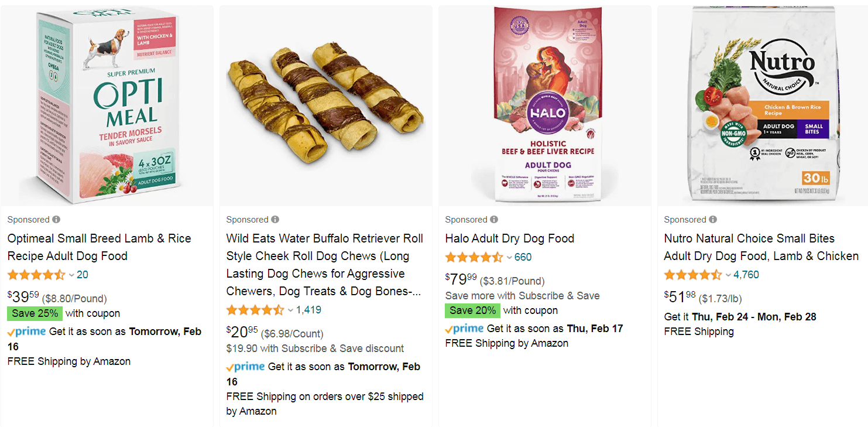Click the Nutro 30 lb bag product image
The image size is (868, 427).
(x=762, y=106)
